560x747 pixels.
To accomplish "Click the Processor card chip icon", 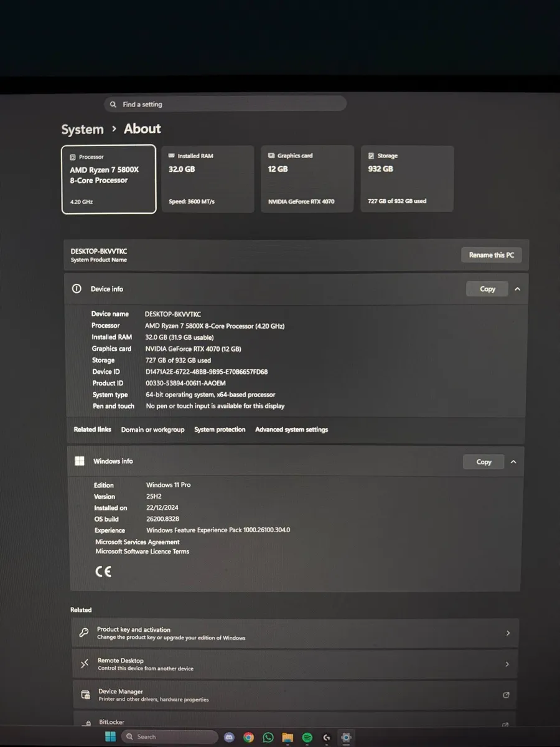I will [x=73, y=157].
